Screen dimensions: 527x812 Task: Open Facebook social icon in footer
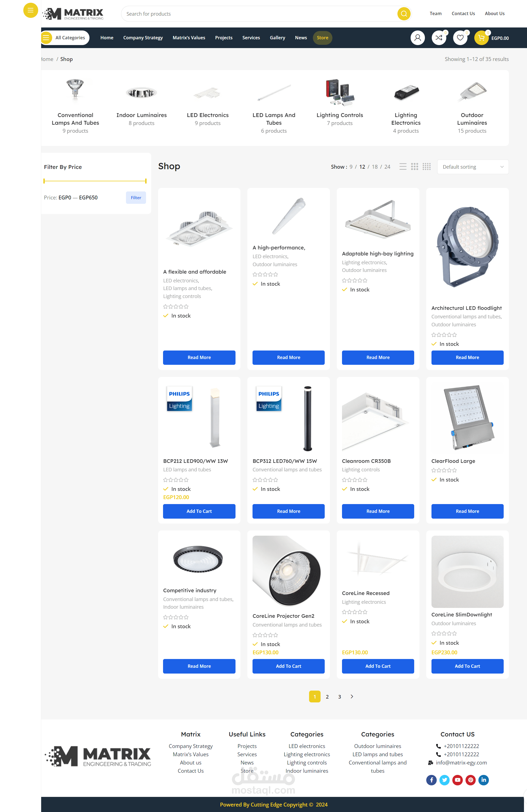point(431,780)
